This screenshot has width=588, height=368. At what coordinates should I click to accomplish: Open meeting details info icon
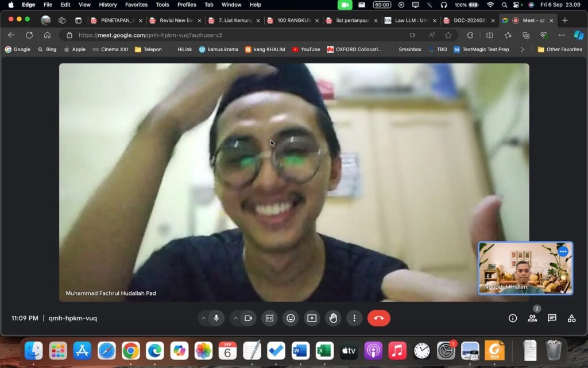coord(513,318)
